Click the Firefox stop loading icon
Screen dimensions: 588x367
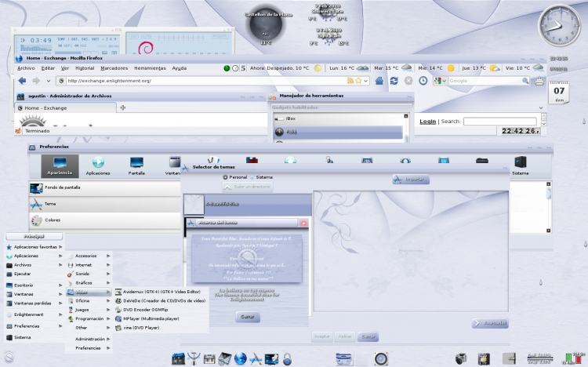408,81
